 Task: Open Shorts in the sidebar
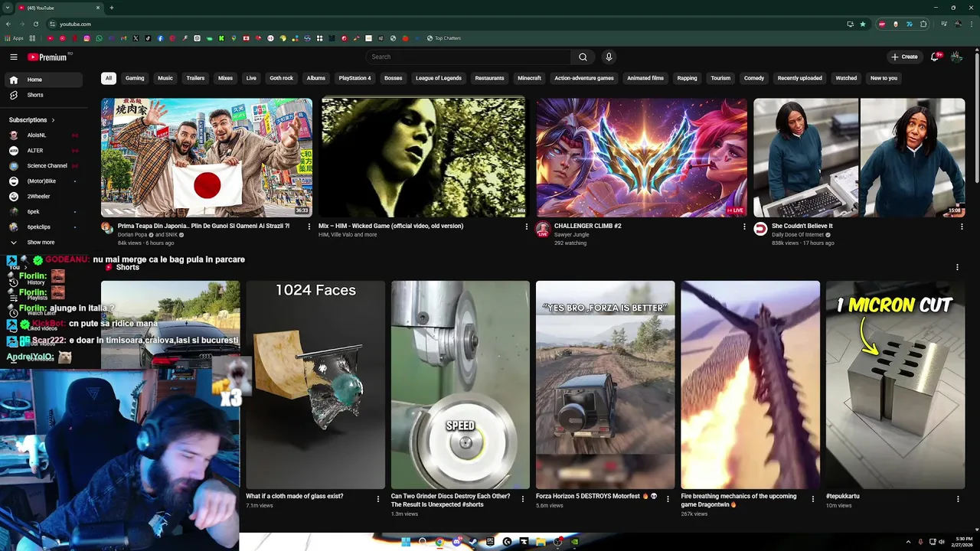pos(42,95)
